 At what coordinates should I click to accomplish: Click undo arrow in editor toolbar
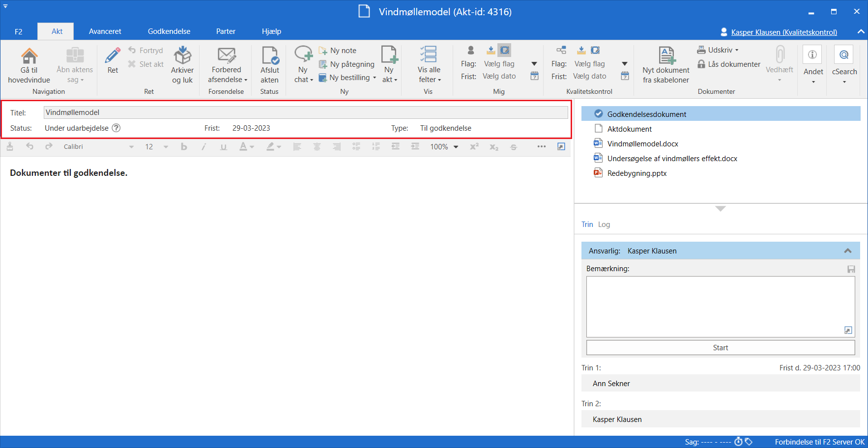29,146
